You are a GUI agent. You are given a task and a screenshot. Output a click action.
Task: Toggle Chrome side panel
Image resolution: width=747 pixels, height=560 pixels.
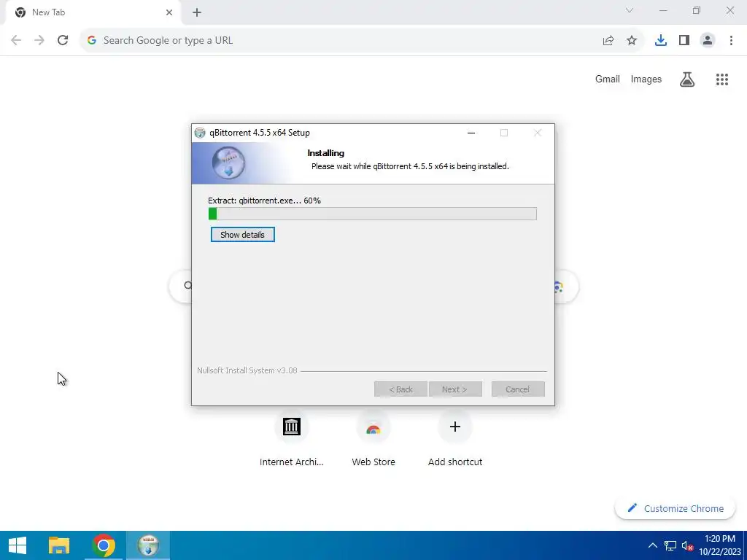(x=684, y=41)
